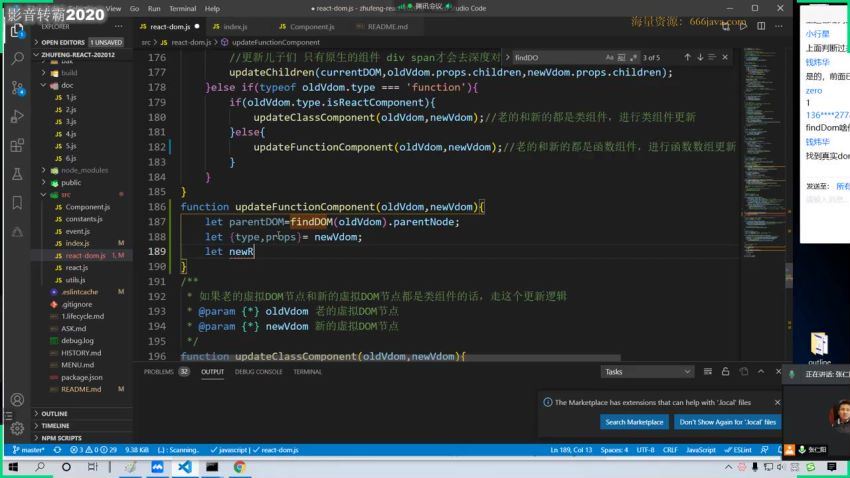This screenshot has width=850, height=478.
Task: Click the split editor right icon
Action: [x=761, y=26]
